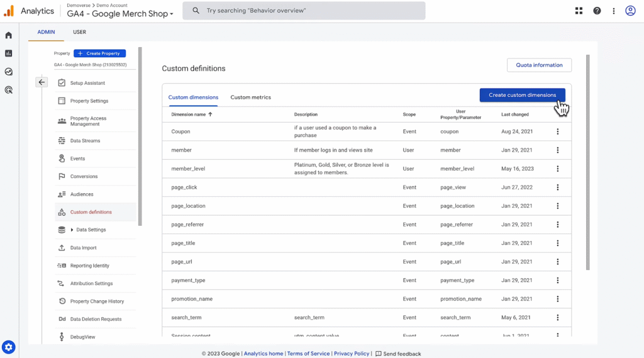The width and height of the screenshot is (644, 358).
Task: Open more options for page_url row
Action: (x=557, y=261)
